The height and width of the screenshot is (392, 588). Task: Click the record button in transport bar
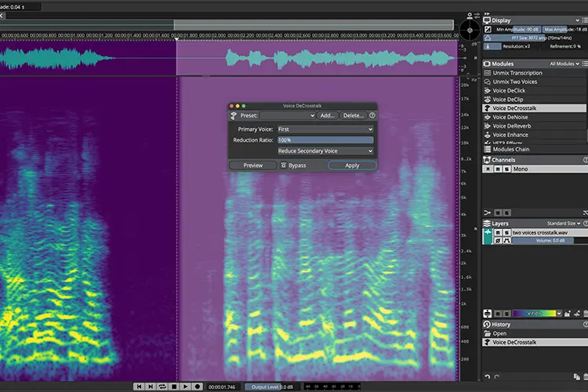[198, 387]
